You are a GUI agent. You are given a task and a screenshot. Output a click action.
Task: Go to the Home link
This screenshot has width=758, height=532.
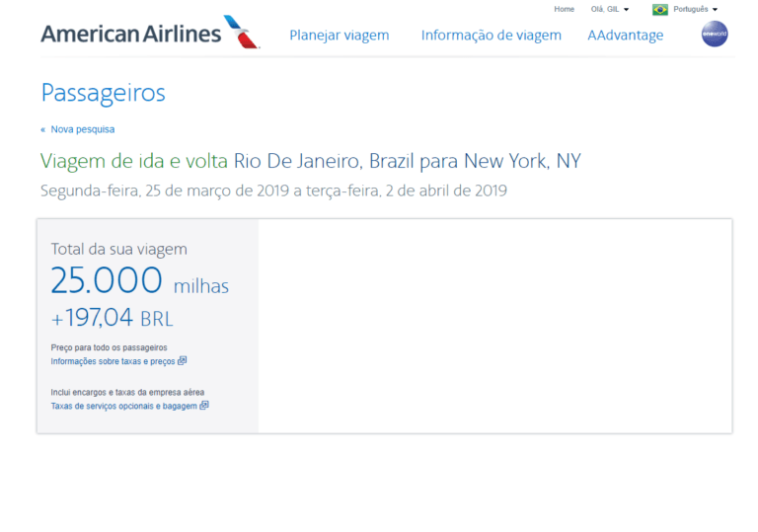pyautogui.click(x=564, y=10)
